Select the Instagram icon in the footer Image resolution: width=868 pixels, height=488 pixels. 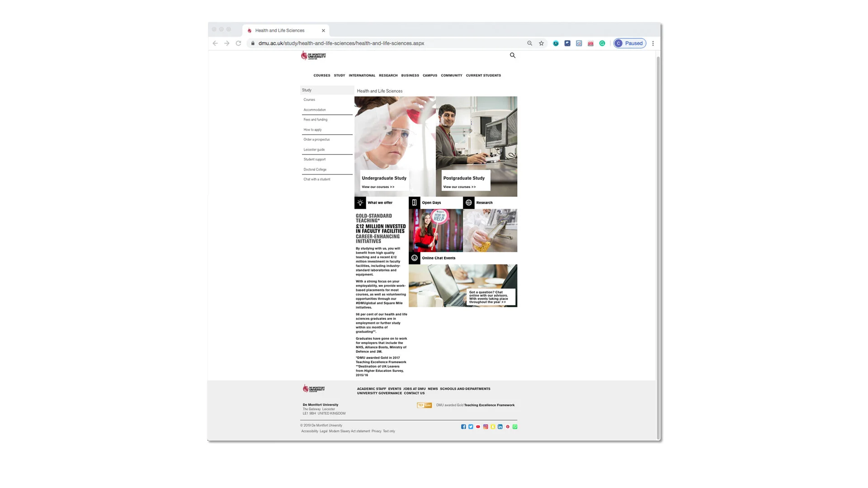click(485, 427)
